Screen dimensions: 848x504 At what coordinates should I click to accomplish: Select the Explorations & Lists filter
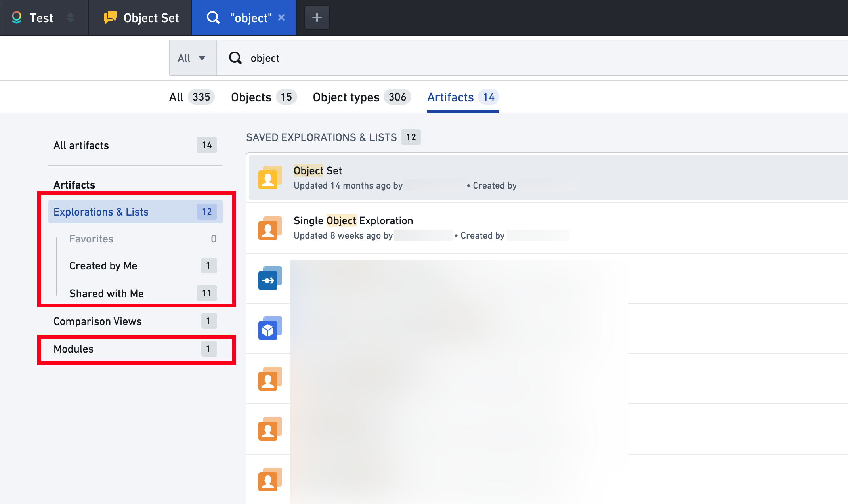pos(136,212)
